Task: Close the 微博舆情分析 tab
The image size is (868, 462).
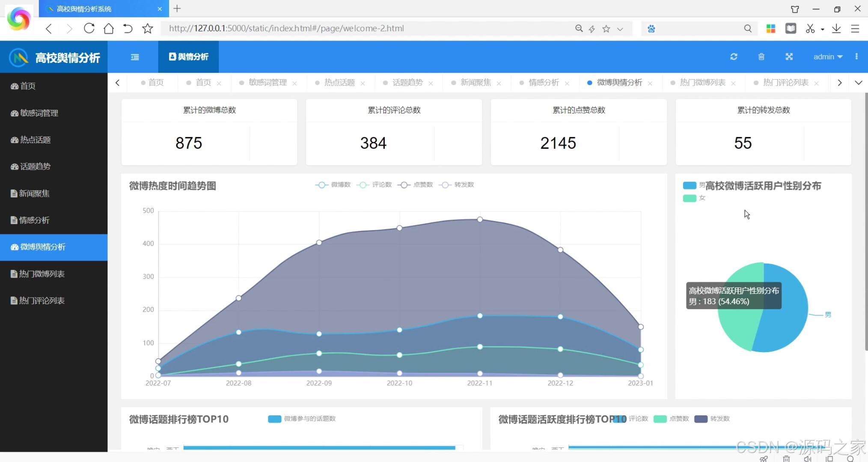Action: [x=650, y=83]
